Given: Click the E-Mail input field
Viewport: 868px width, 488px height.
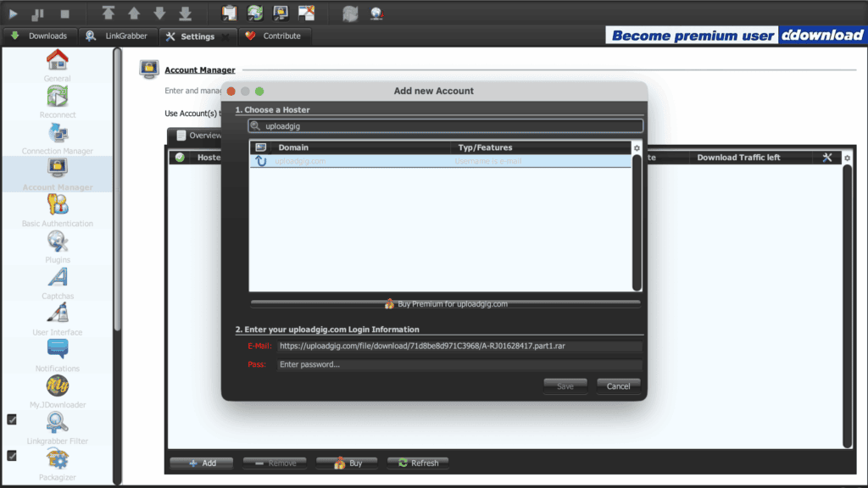Looking at the screenshot, I should 459,346.
